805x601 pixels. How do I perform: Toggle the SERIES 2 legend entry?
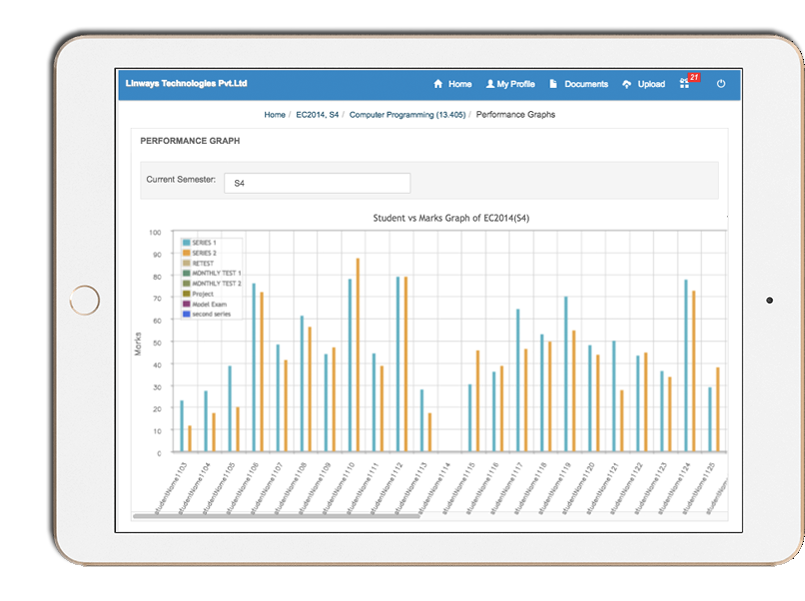point(200,253)
